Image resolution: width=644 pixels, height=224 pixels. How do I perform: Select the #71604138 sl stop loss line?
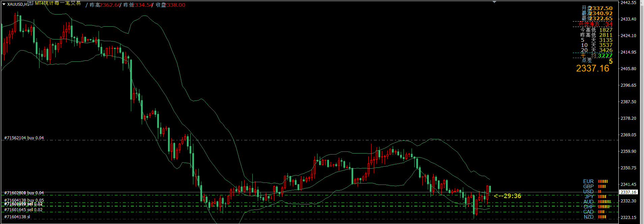tap(17, 217)
